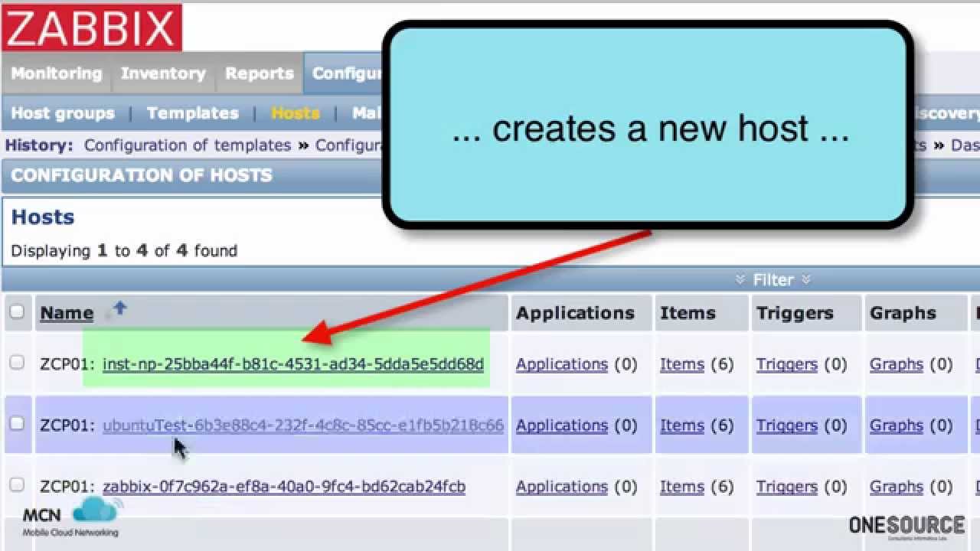Open Triggers link for zabbix-0f7c962a host
The width and height of the screenshot is (980, 551).
click(x=787, y=487)
